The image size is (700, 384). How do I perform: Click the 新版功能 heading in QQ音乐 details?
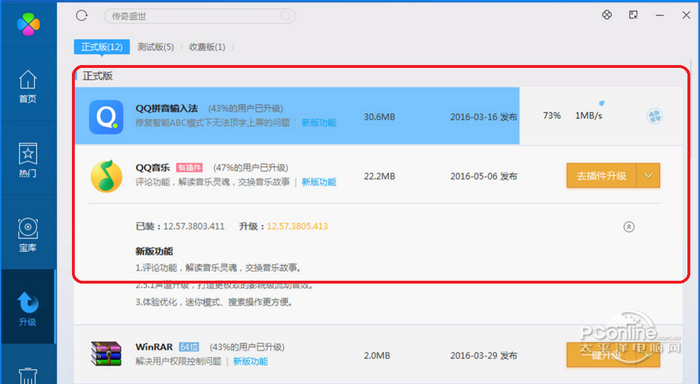click(154, 251)
